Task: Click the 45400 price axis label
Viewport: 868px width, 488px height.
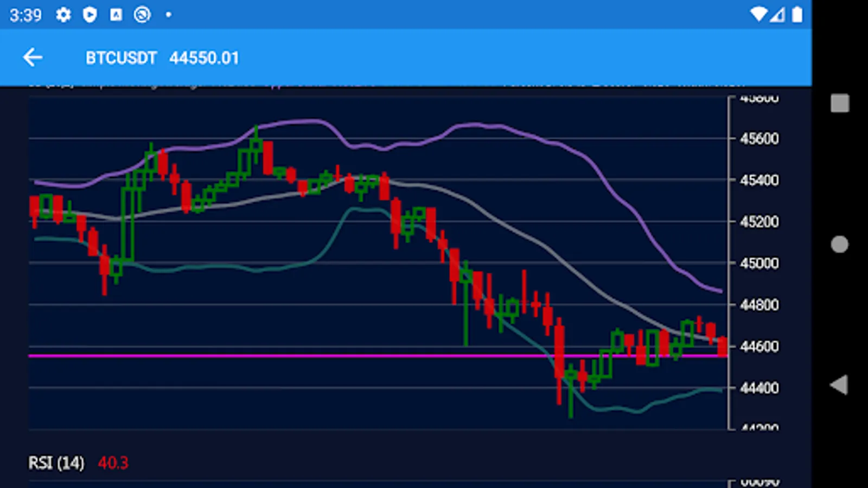Action: point(759,180)
